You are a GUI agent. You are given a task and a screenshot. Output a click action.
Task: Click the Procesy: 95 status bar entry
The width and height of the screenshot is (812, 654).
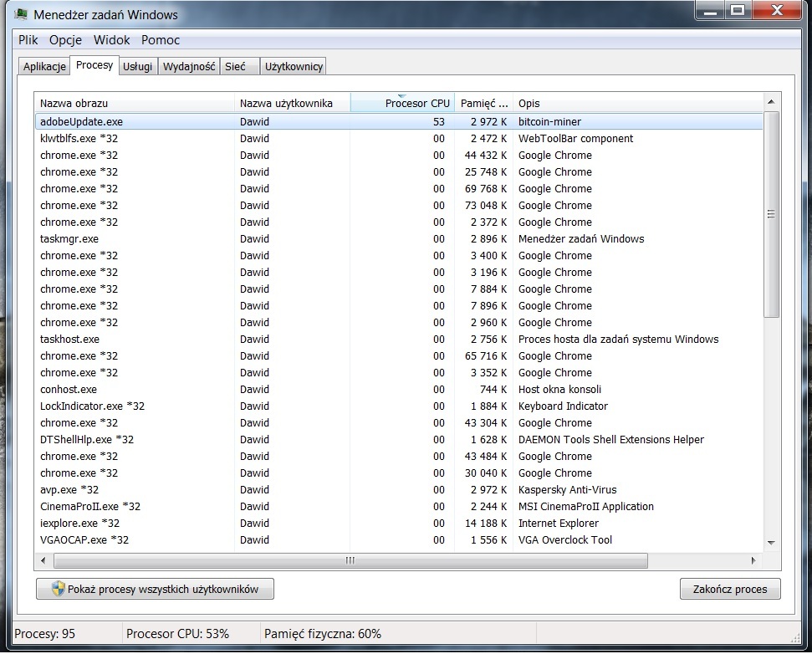pos(44,634)
